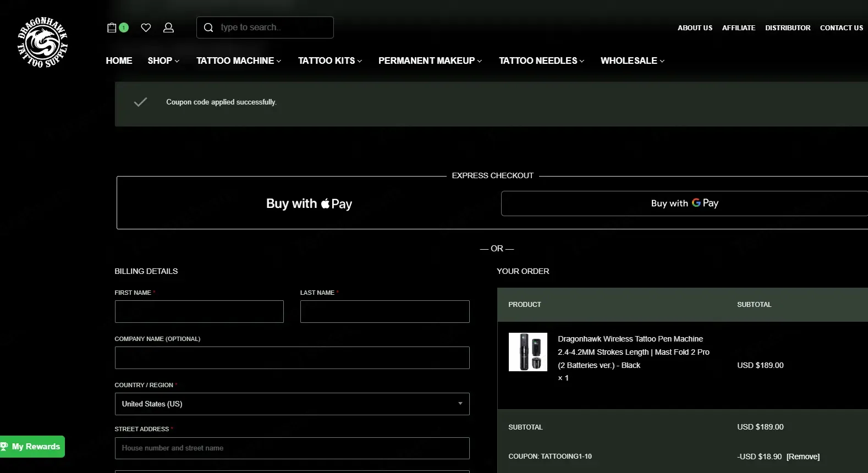Open the wishlist heart icon
Screen dimensions: 868x473
tap(146, 28)
